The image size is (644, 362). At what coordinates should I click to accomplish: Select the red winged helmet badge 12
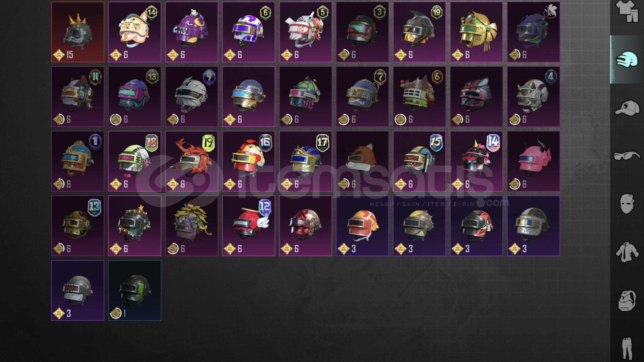[x=249, y=226]
